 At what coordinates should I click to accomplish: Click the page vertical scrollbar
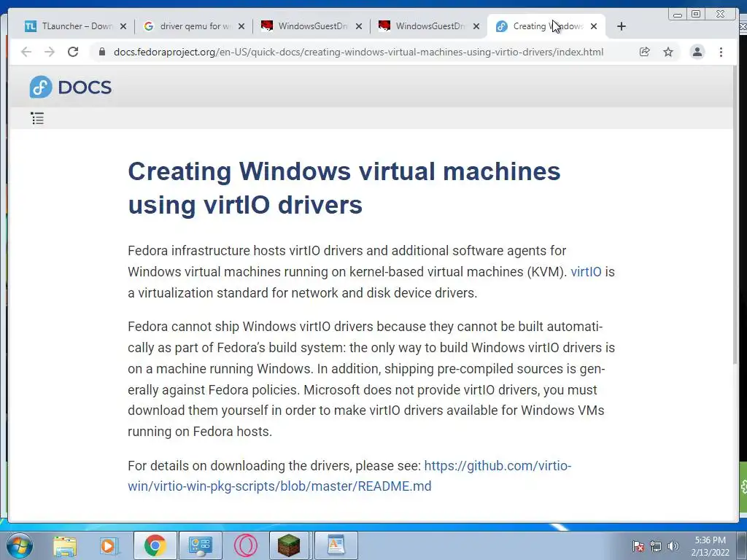coord(735,214)
